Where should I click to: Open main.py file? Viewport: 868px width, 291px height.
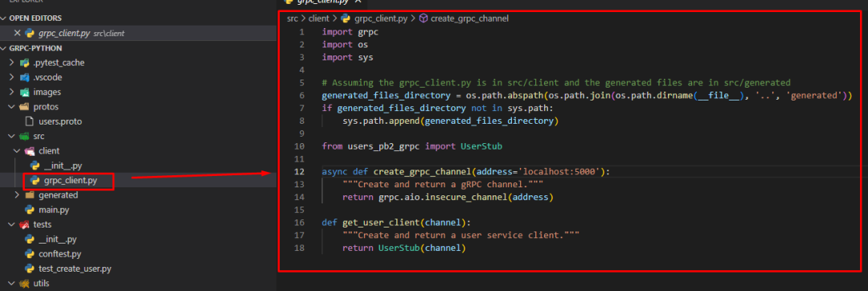[54, 210]
